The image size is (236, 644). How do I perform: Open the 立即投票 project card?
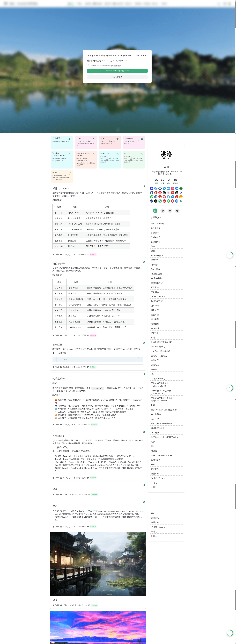tap(62, 142)
